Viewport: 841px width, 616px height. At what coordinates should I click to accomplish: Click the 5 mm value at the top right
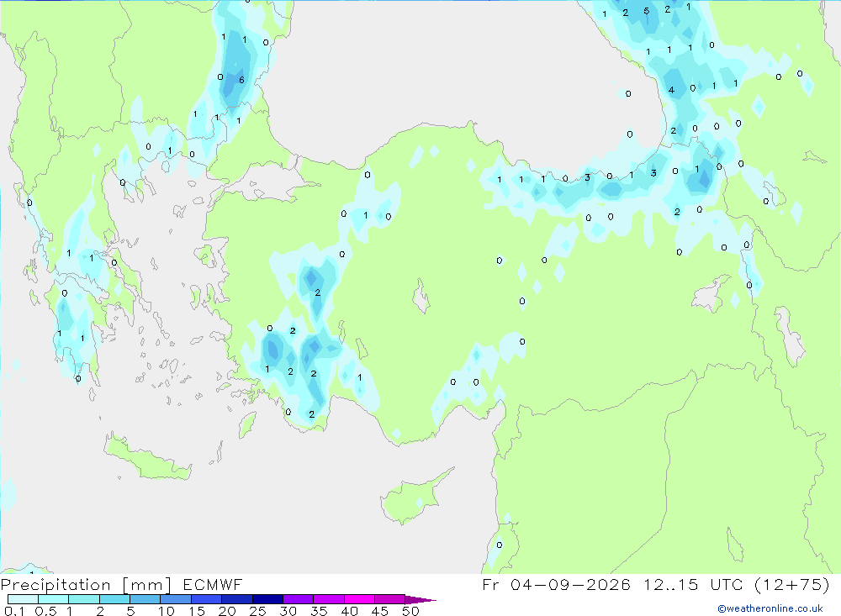(x=647, y=11)
